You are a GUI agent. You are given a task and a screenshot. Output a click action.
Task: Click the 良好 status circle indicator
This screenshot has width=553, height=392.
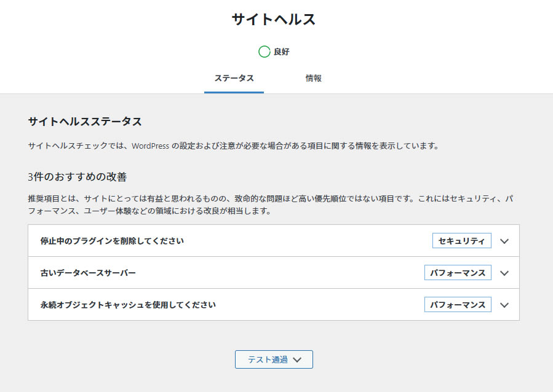(265, 52)
